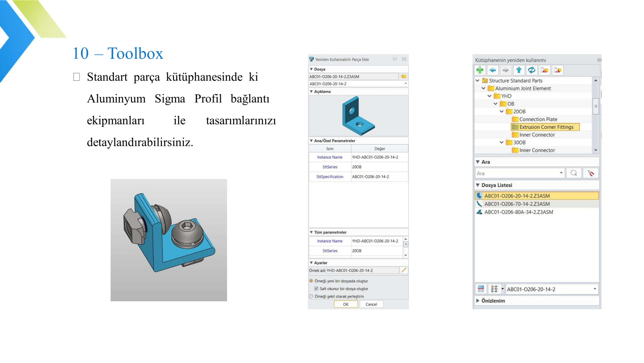Click the search magnifier icon
644x363 pixels.
574,173
